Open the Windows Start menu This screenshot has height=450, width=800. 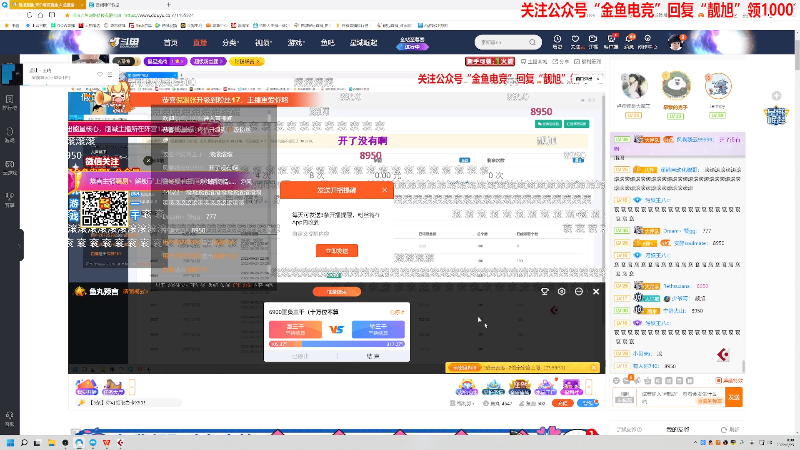click(x=10, y=443)
